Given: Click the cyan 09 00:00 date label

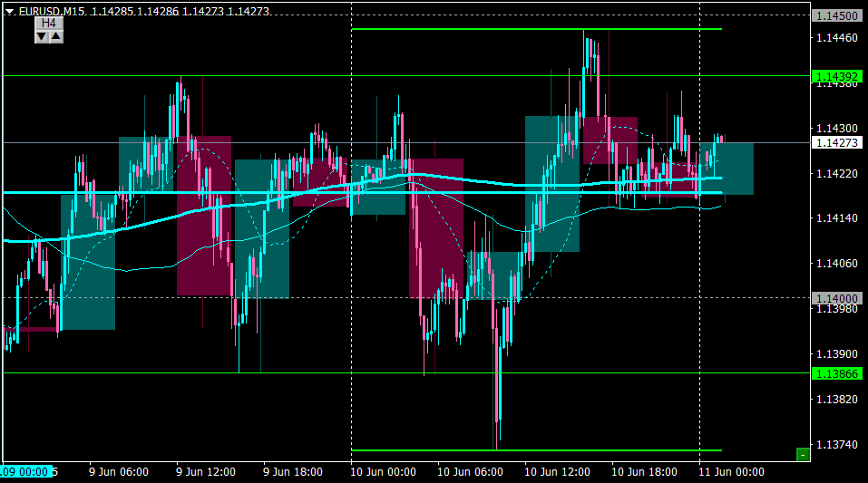Looking at the screenshot, I should 26,472.
